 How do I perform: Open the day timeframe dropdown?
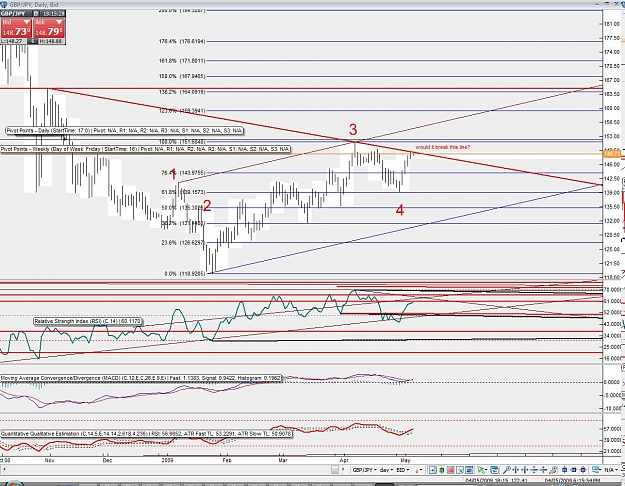point(386,470)
